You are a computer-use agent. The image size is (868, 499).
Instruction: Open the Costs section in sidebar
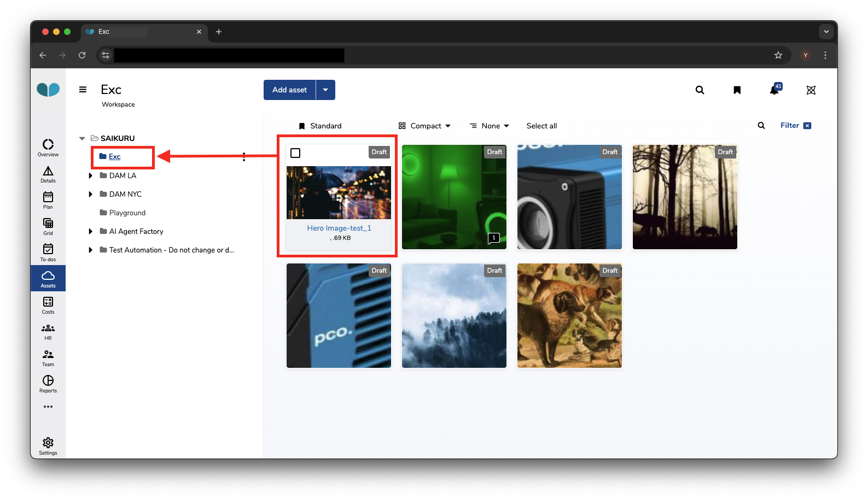(48, 305)
